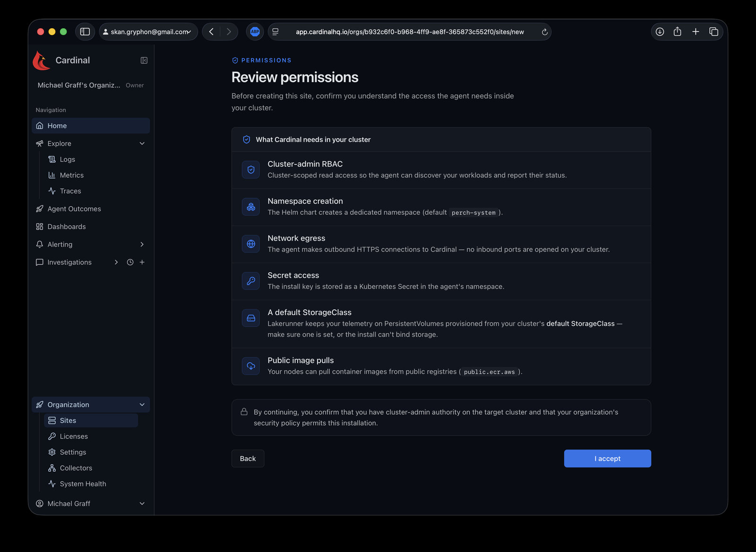Click the Cluster-admin RBAC title text
756x552 pixels.
(x=305, y=164)
